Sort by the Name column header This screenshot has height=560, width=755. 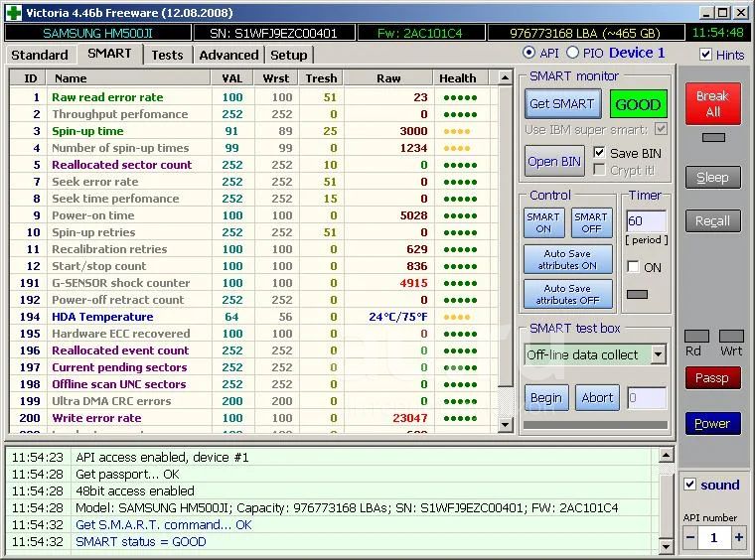tap(128, 77)
